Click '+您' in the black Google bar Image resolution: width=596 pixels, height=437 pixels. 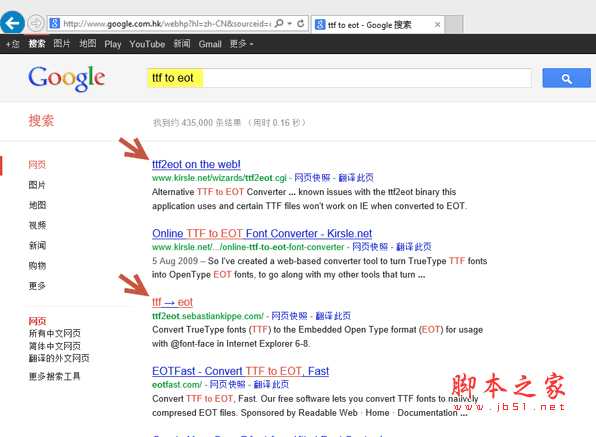tap(12, 44)
